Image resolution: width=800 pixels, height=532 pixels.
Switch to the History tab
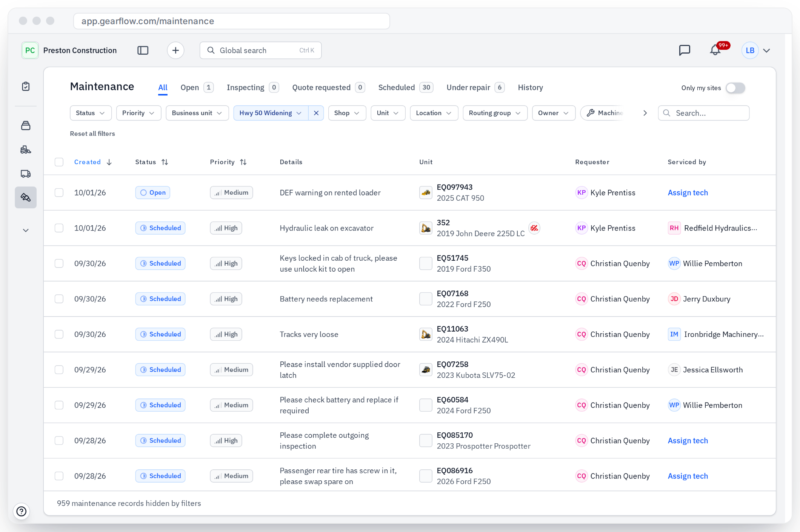(530, 88)
